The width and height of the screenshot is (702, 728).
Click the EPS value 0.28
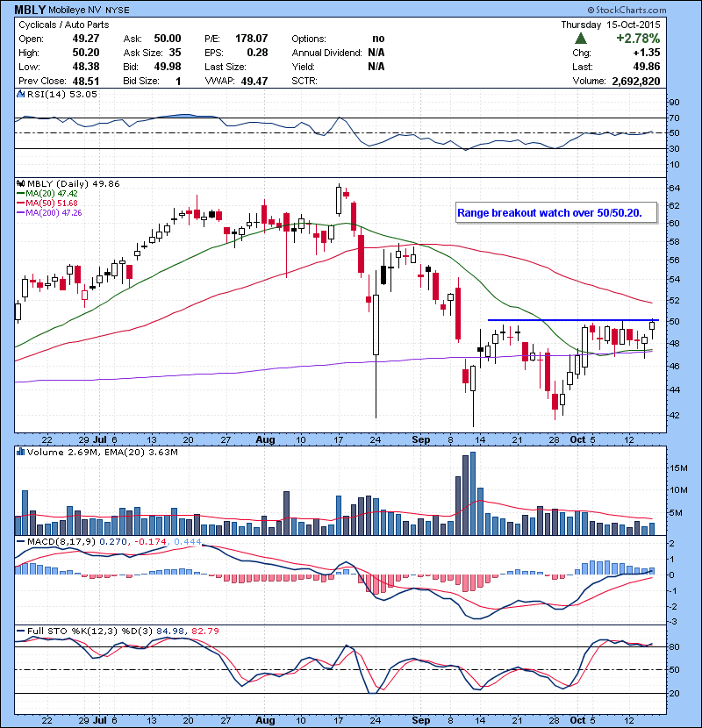pos(257,53)
